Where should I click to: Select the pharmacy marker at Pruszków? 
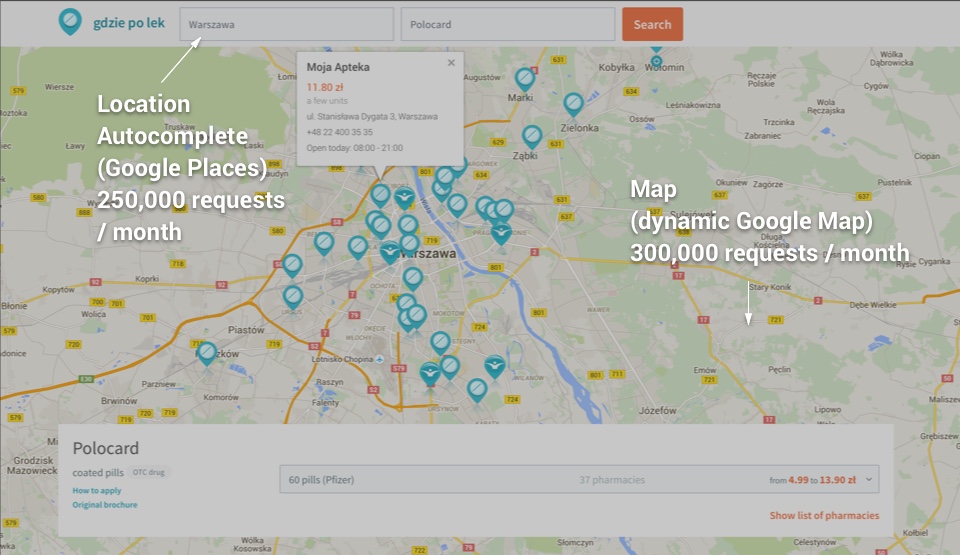coord(207,353)
